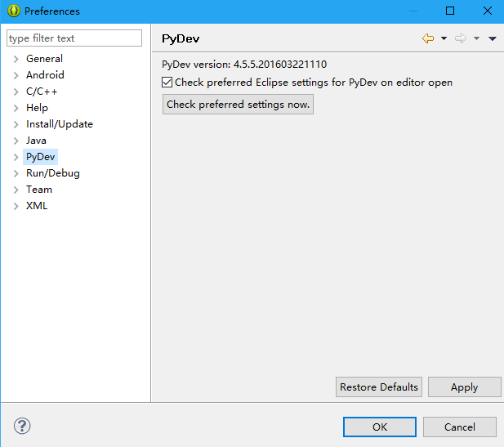Click the Apply button
Screen dimensions: 504x447
click(465, 387)
